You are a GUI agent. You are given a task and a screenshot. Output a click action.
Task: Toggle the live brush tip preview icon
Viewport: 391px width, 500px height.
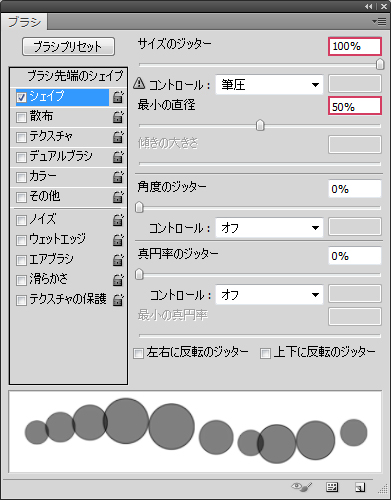[x=302, y=487]
